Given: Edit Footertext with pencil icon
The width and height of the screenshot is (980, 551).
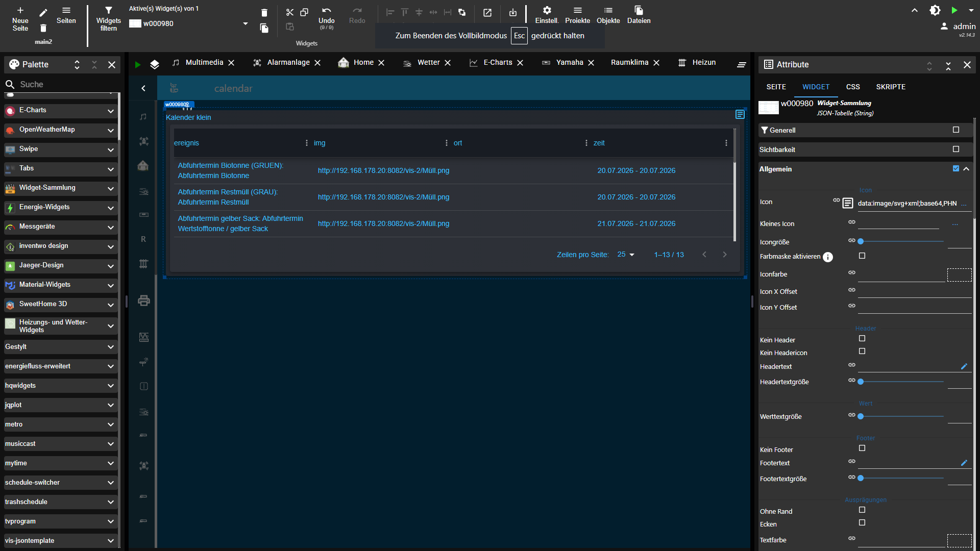Looking at the screenshot, I should [964, 463].
